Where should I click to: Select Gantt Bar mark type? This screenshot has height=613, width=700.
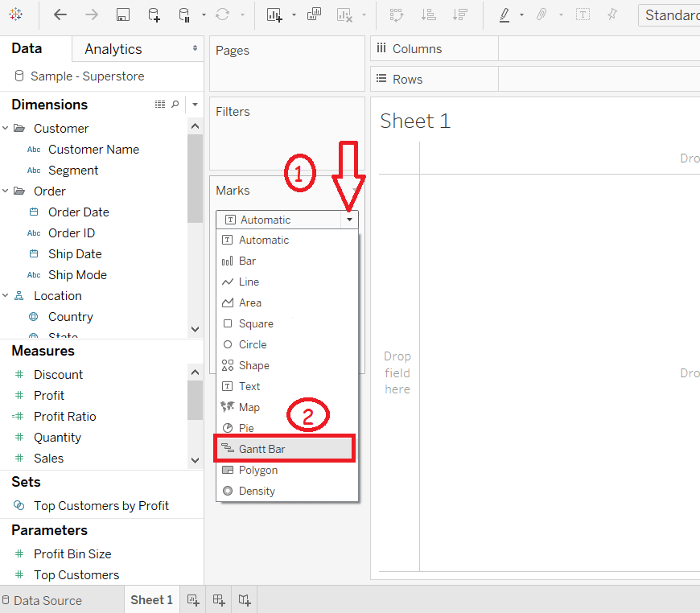(286, 449)
